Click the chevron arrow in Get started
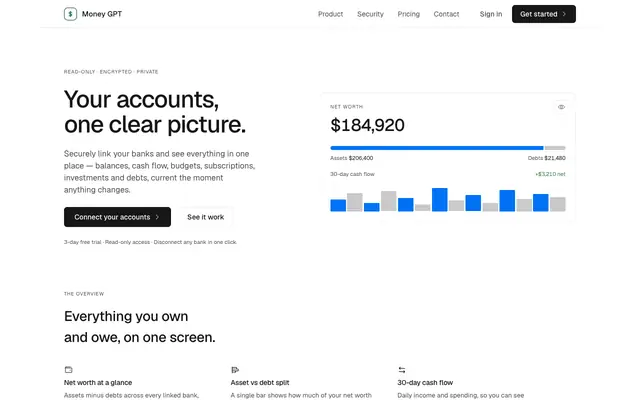640x400 pixels. (564, 14)
